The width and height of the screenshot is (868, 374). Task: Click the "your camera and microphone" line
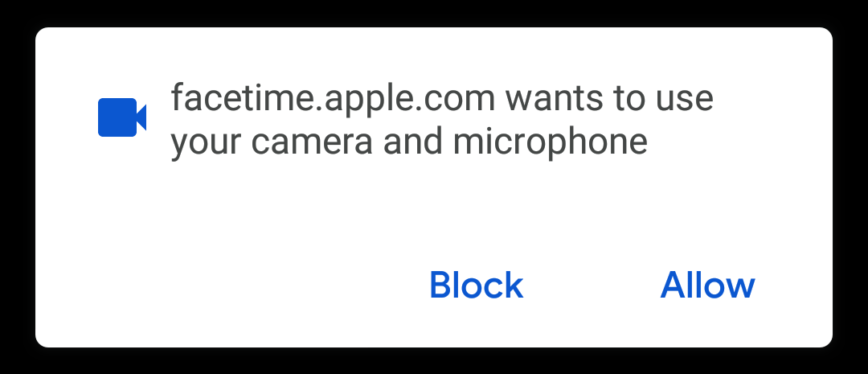click(408, 142)
